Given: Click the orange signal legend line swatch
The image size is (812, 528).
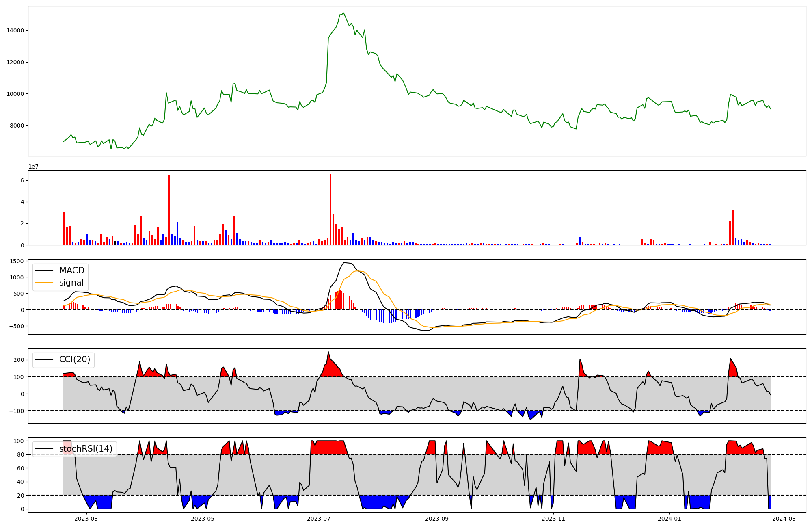Looking at the screenshot, I should (x=44, y=283).
